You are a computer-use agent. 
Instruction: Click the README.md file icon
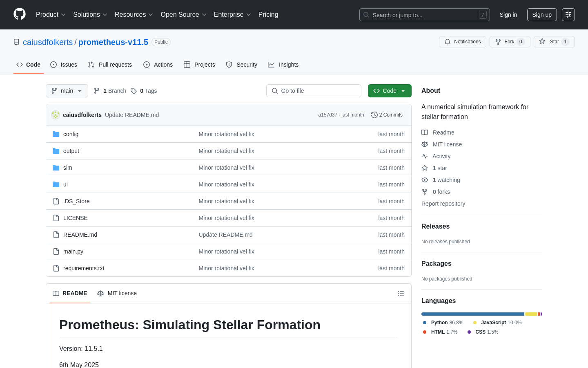point(56,235)
